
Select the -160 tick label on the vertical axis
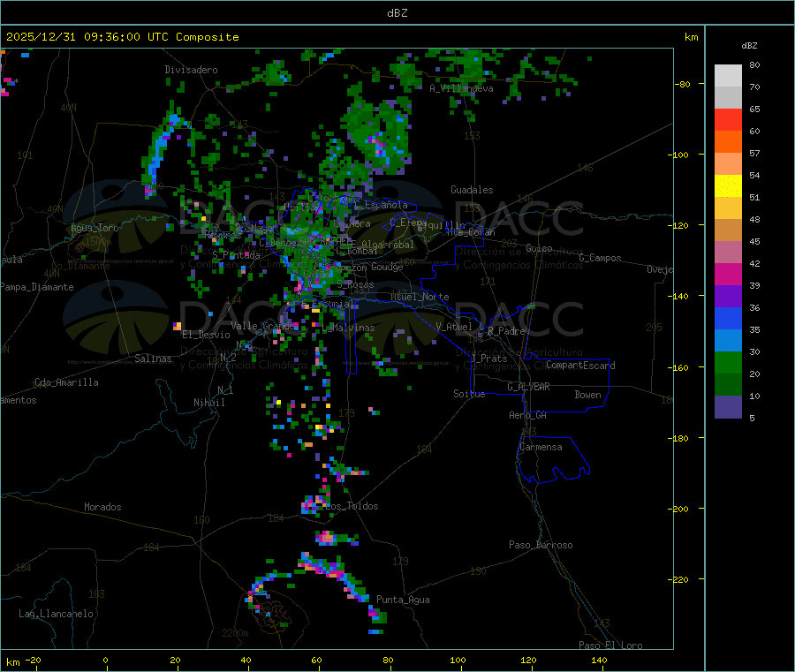point(678,367)
